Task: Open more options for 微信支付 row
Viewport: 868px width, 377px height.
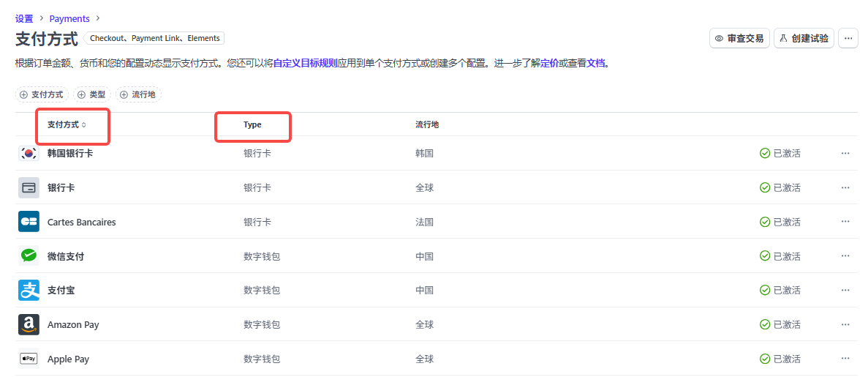Action: [845, 256]
